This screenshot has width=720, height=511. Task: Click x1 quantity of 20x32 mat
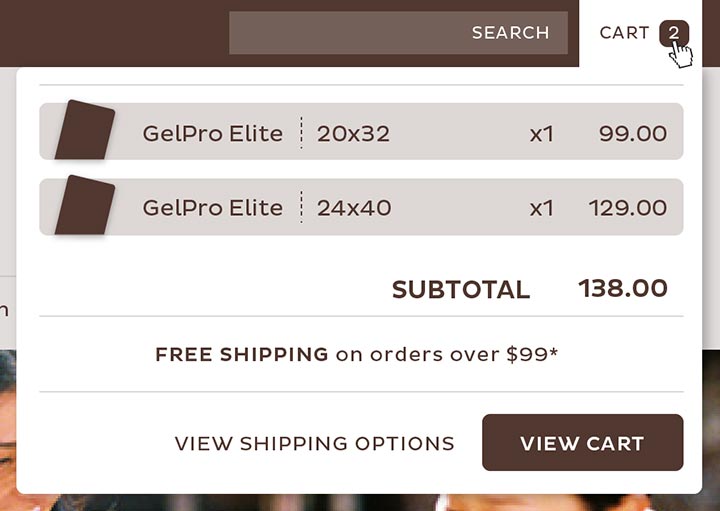pos(541,132)
